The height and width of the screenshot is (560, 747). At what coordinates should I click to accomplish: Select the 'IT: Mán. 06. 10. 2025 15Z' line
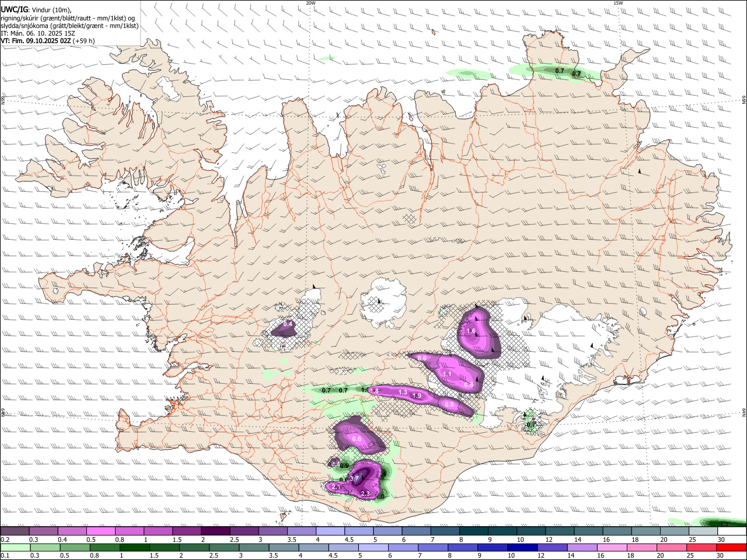tap(39, 33)
